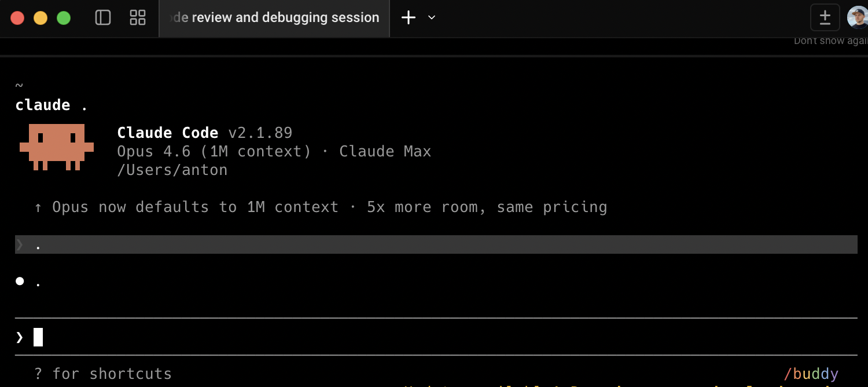Open the user profile avatar

(x=858, y=17)
